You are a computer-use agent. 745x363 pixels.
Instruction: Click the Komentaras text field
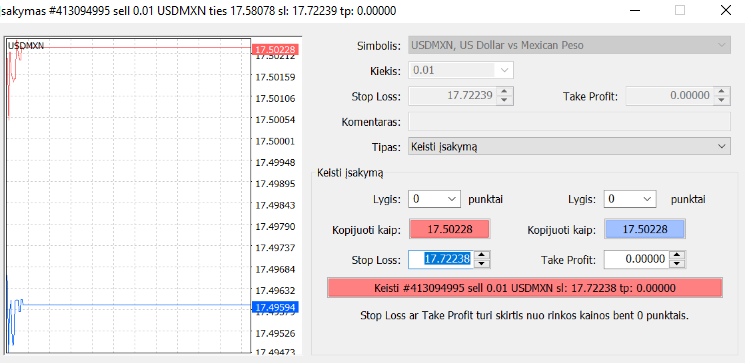point(569,122)
